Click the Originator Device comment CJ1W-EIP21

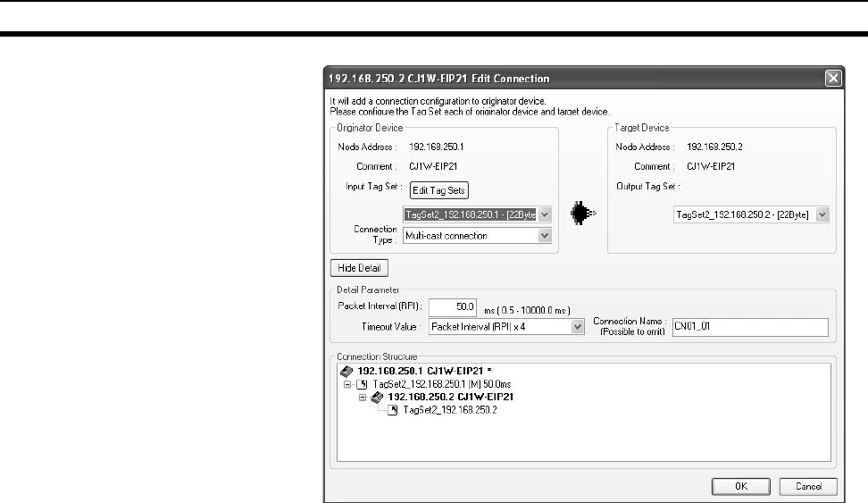pyautogui.click(x=433, y=166)
